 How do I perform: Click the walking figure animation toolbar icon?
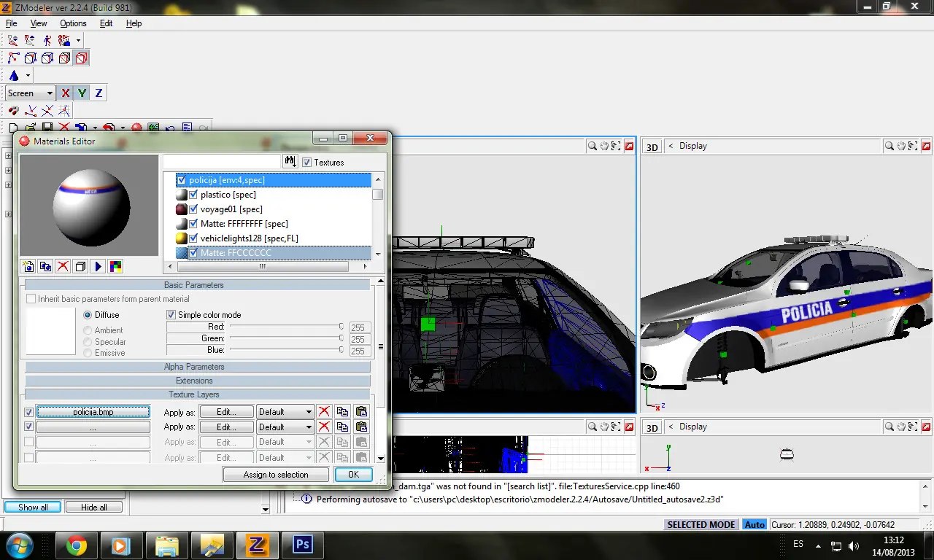pos(47,40)
